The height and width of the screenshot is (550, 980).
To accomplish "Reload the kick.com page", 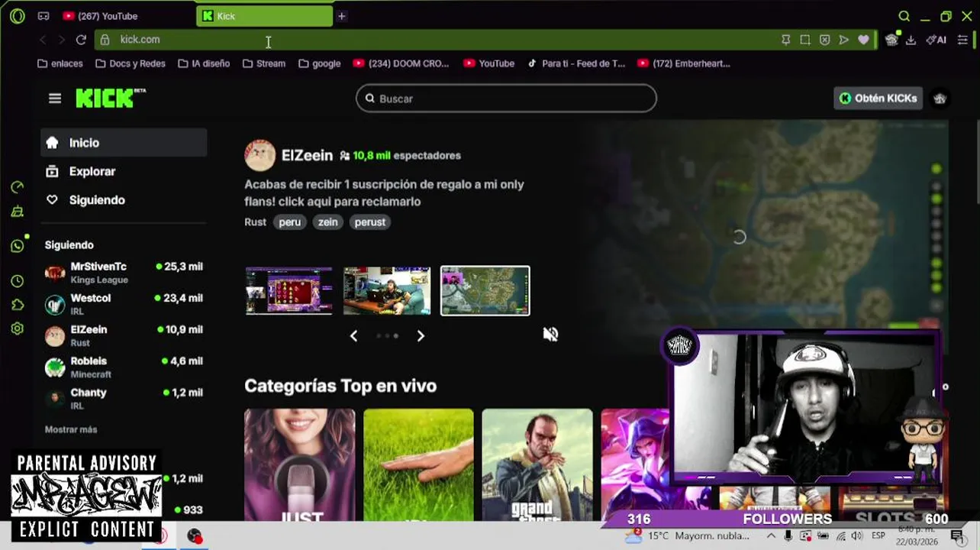I will [x=81, y=40].
